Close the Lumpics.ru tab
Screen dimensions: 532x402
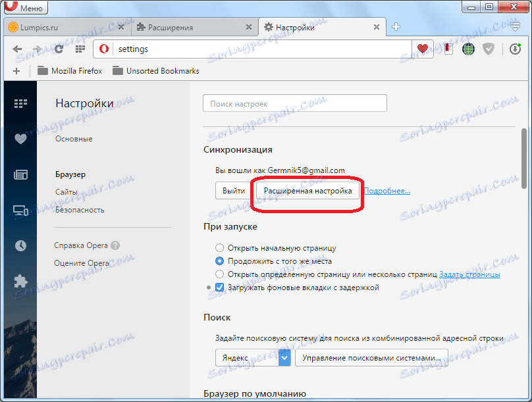[120, 27]
